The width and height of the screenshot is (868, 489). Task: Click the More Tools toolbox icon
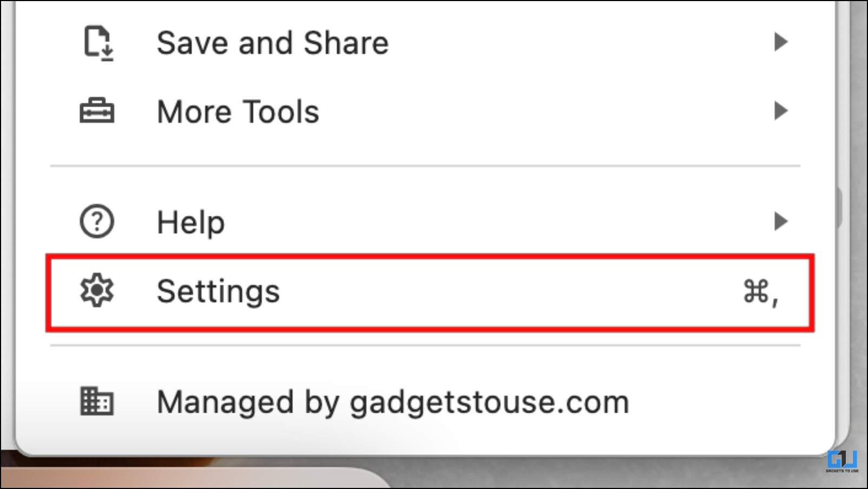[x=97, y=111]
